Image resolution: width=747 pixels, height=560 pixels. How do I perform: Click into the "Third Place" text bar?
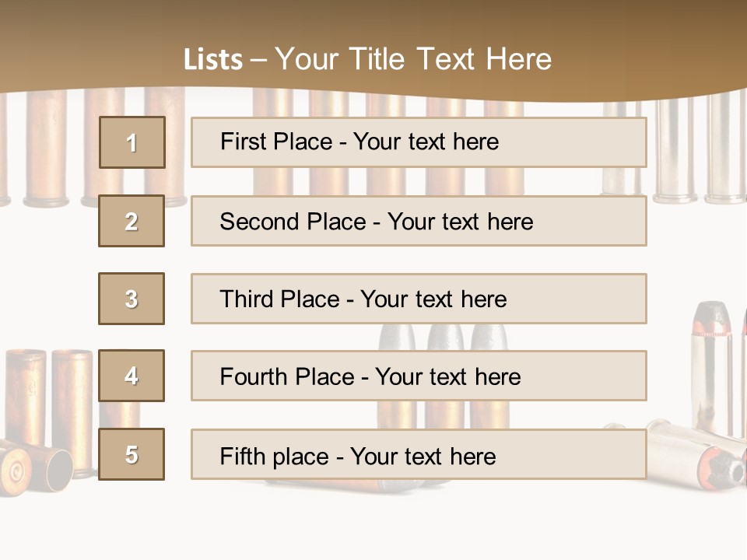[419, 299]
